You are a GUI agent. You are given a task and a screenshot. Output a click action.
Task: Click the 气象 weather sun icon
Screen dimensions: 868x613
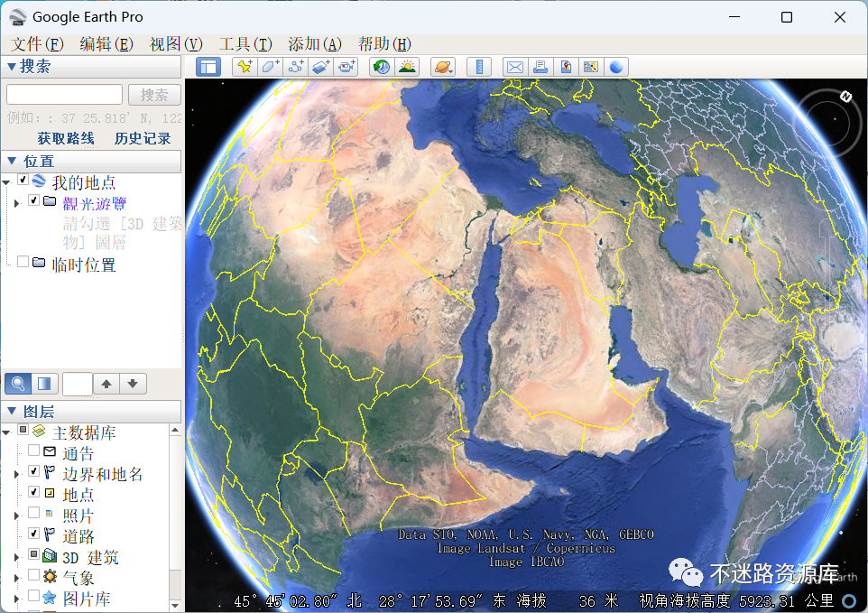[x=50, y=576]
